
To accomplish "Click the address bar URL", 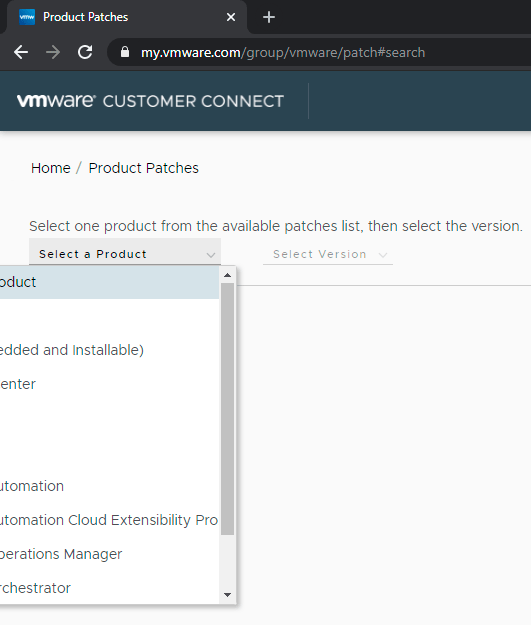I will click(x=283, y=53).
